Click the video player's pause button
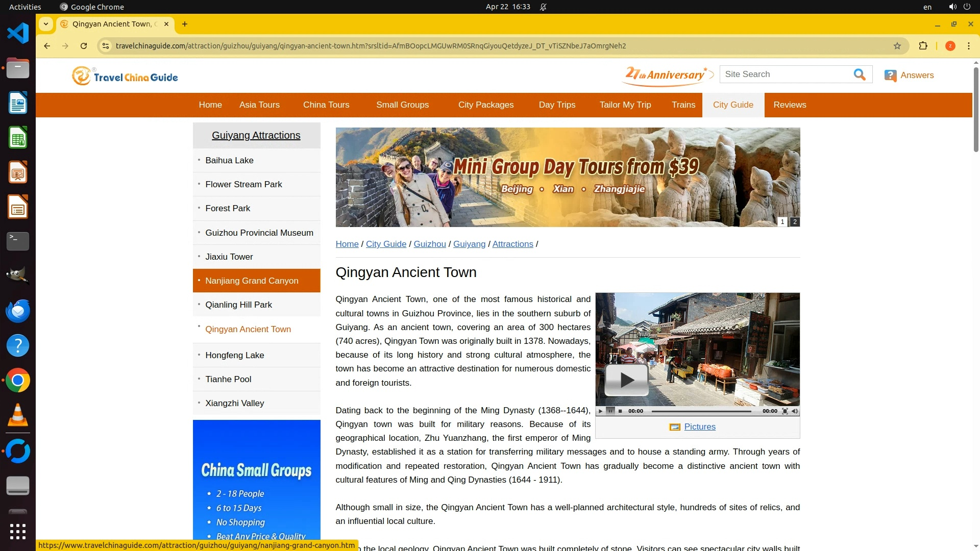This screenshot has height=551, width=980. (x=610, y=411)
